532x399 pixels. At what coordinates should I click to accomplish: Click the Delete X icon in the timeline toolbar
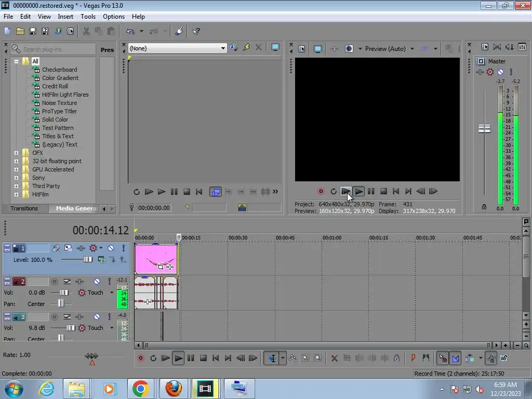(334, 358)
